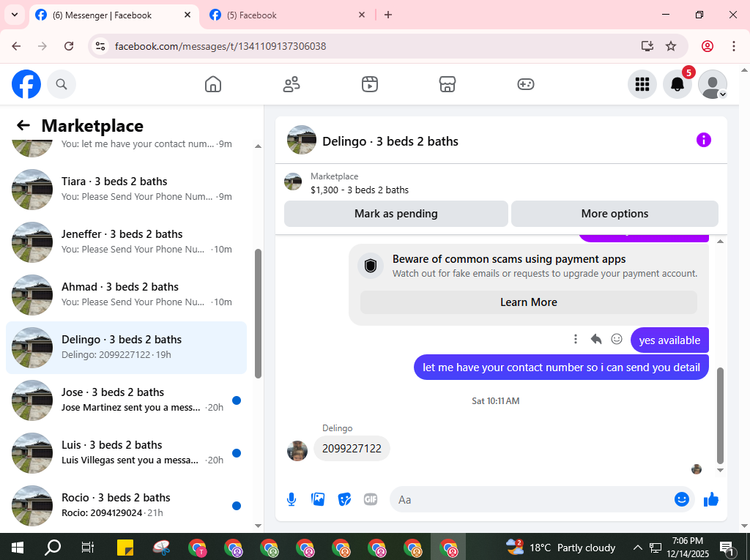Viewport: 750px width, 560px height.
Task: Go back from Marketplace chats list
Action: 23,125
